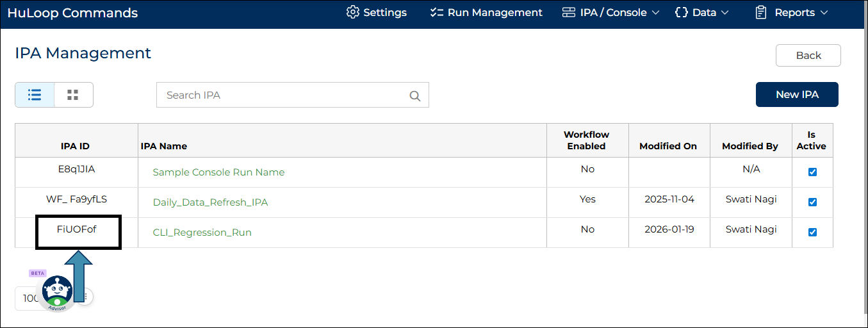Expand the Reports dropdown chevron
This screenshot has width=868, height=328.
[824, 13]
